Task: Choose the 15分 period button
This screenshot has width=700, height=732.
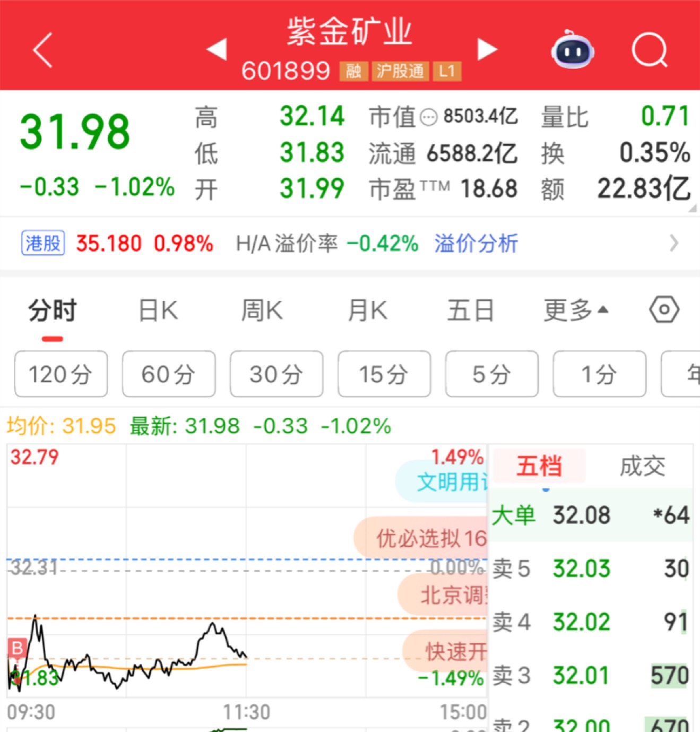Action: pos(384,374)
